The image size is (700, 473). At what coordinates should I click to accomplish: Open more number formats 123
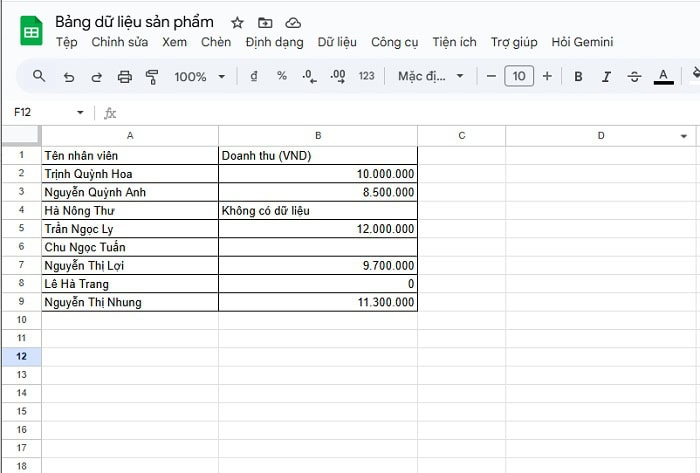[367, 76]
